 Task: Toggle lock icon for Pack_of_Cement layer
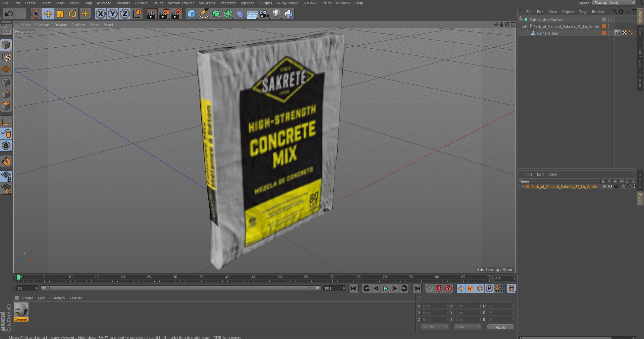pyautogui.click(x=628, y=186)
